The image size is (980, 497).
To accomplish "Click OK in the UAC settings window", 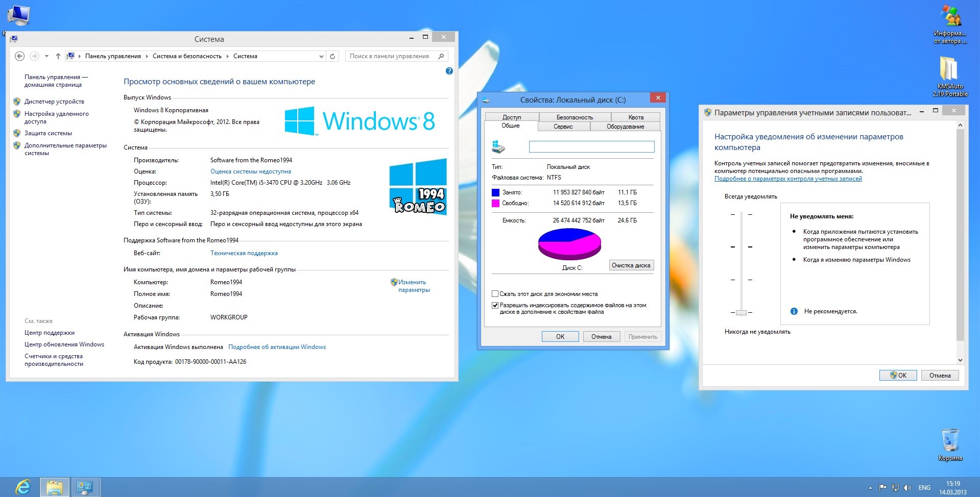I will pyautogui.click(x=898, y=375).
